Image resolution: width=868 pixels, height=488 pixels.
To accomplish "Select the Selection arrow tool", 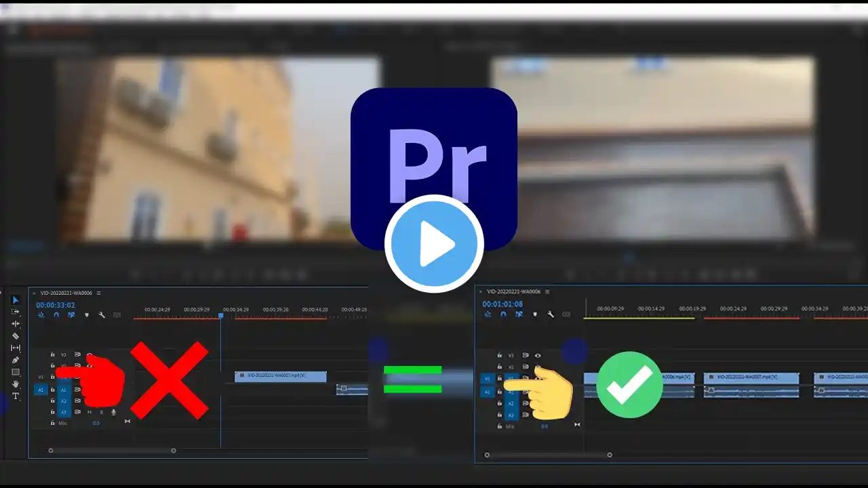I will [16, 300].
